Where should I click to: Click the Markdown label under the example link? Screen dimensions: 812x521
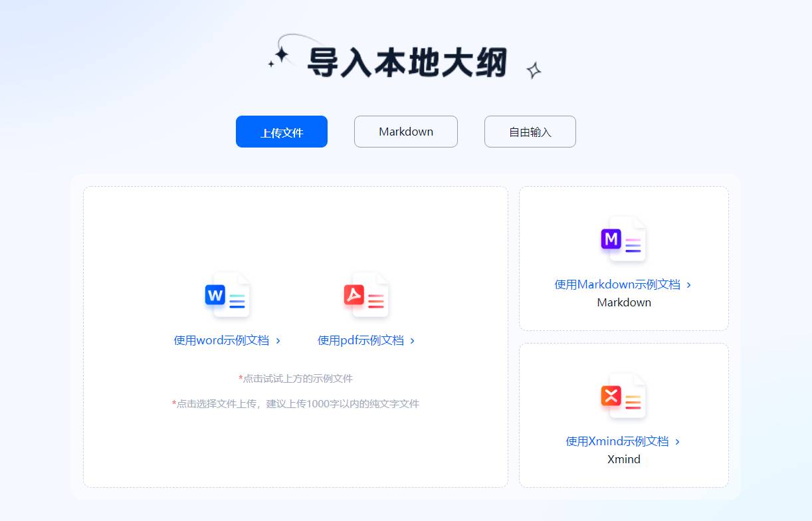click(624, 302)
